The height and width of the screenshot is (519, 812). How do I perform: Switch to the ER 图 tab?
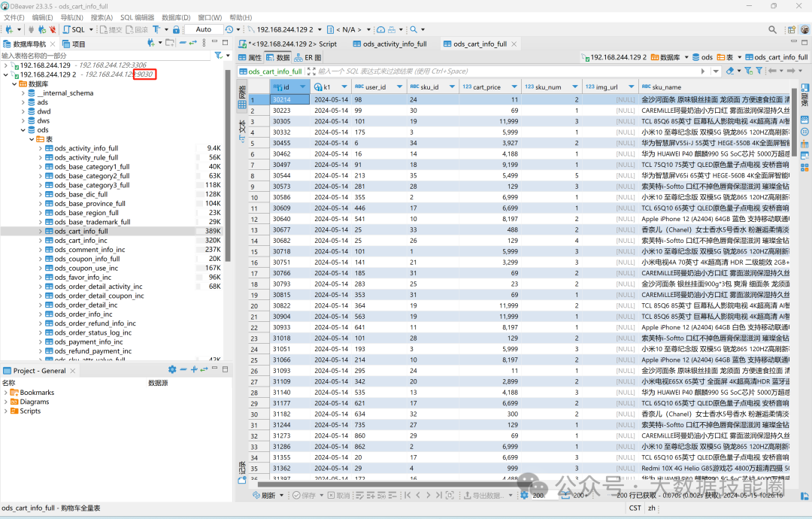308,57
